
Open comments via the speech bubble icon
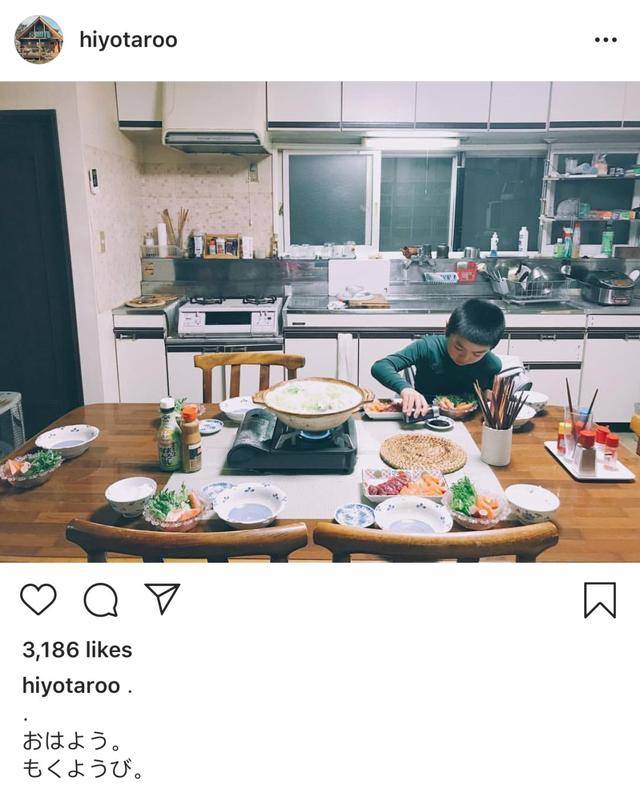point(101,600)
